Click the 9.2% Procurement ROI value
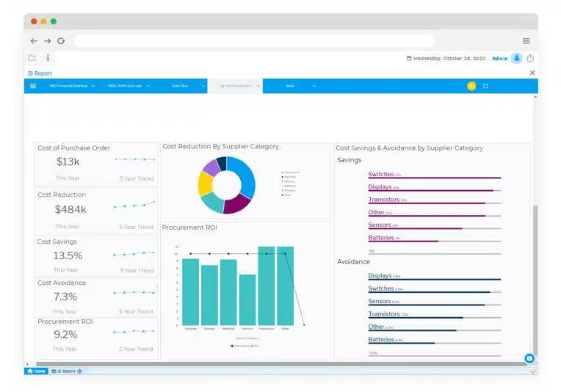This screenshot has height=392, width=561. click(65, 335)
